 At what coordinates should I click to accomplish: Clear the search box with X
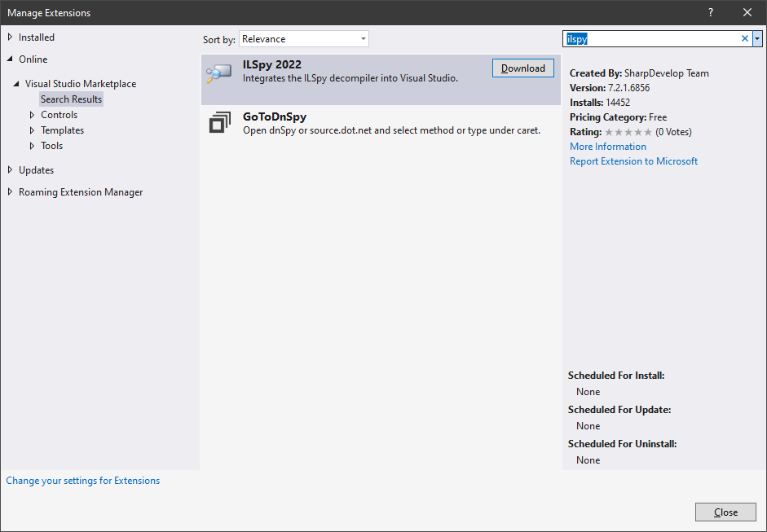(x=744, y=38)
